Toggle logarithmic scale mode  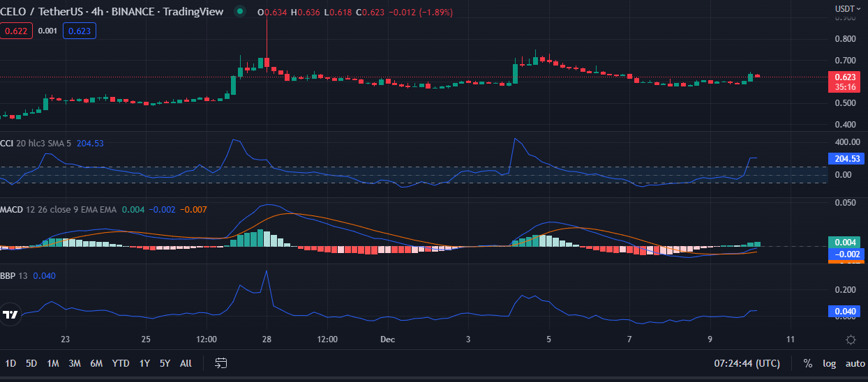(829, 363)
